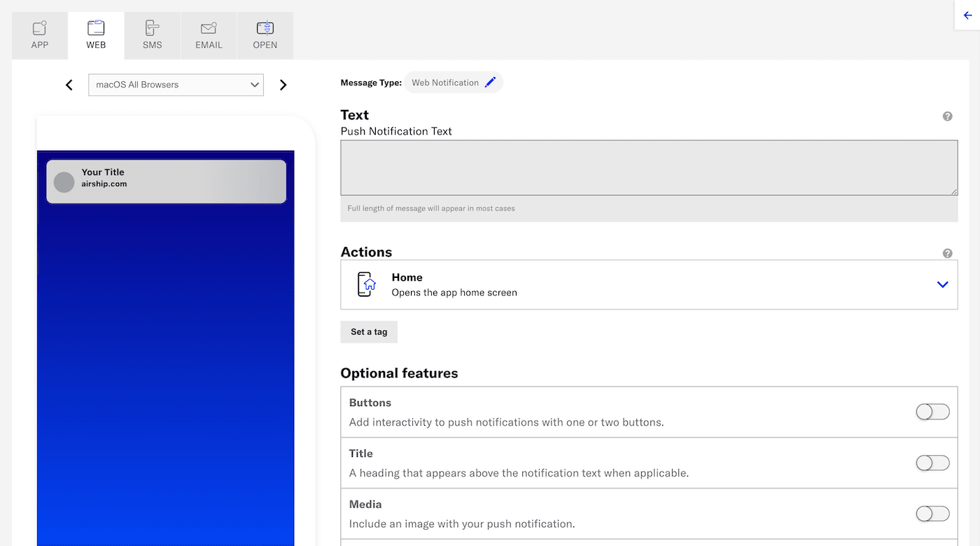Viewport: 980px width, 546px height.
Task: Click the pencil icon to edit message type
Action: [490, 83]
